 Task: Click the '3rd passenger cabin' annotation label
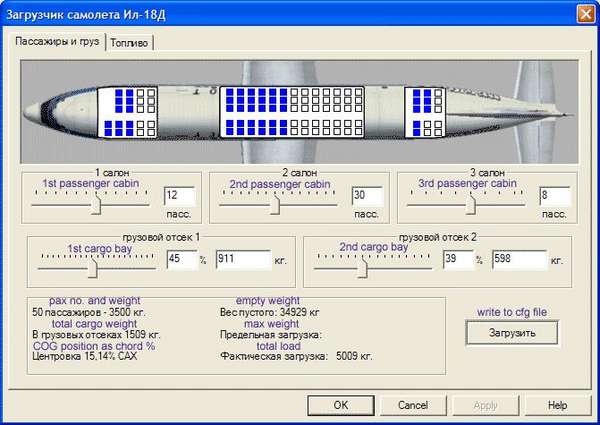click(x=467, y=183)
